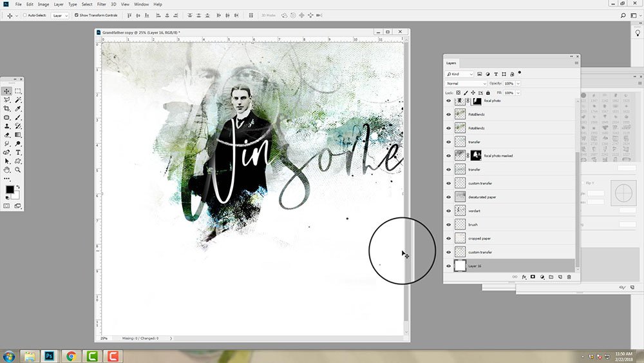Create a new group folder
The image size is (644, 363).
tap(551, 277)
